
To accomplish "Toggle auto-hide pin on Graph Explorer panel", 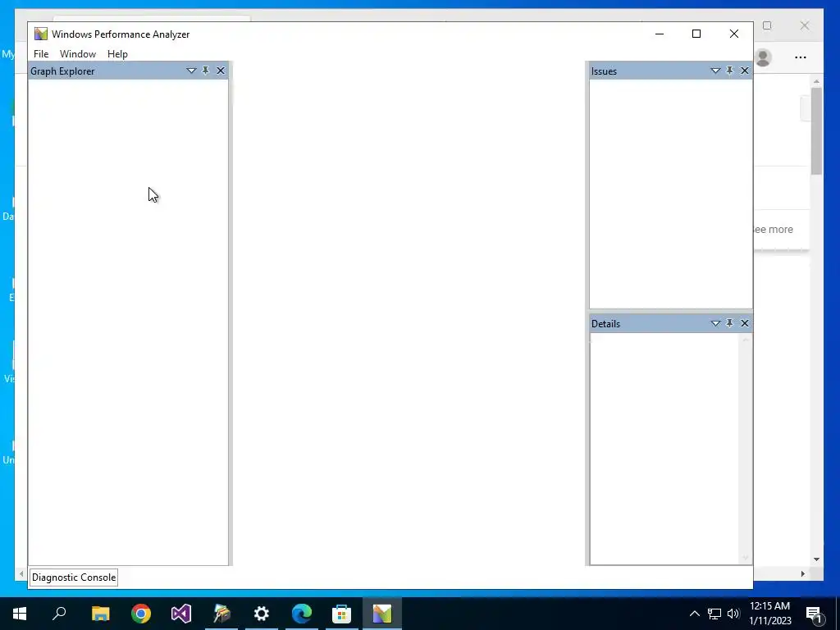I will pyautogui.click(x=206, y=71).
